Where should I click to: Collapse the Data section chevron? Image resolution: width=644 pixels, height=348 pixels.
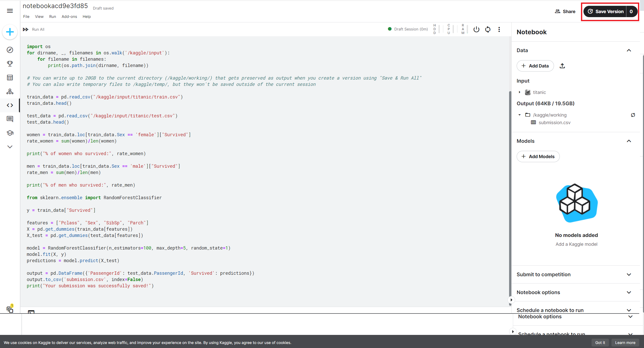(x=629, y=50)
